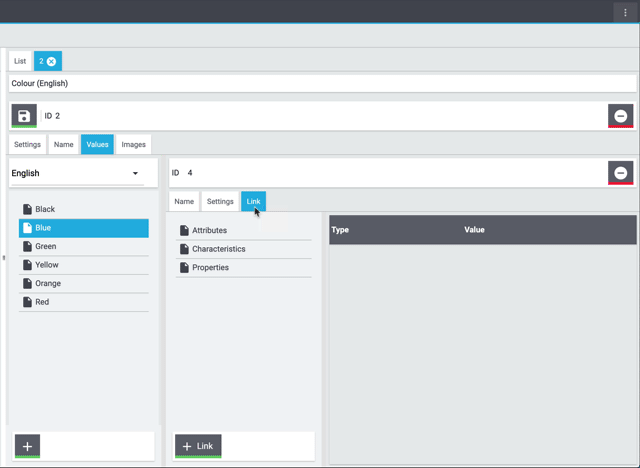Open the three-dot overflow menu
Viewport: 640px width, 468px height.
click(x=625, y=12)
